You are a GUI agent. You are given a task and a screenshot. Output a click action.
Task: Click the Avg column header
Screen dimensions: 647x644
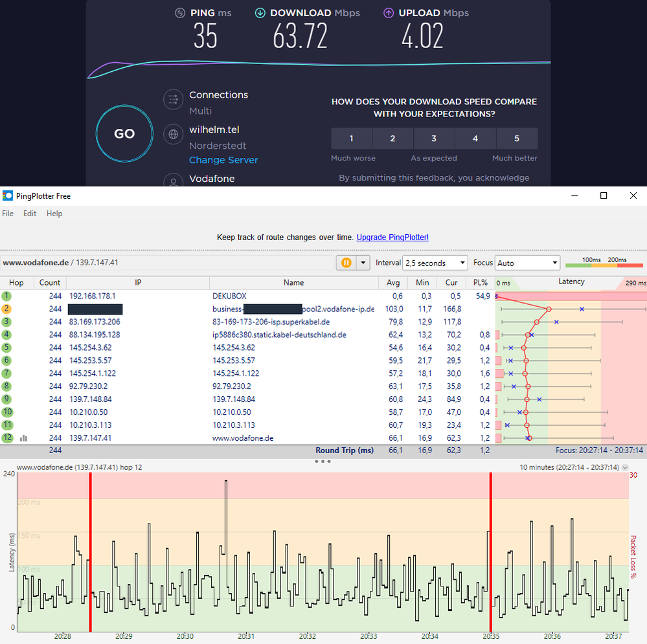coord(393,282)
